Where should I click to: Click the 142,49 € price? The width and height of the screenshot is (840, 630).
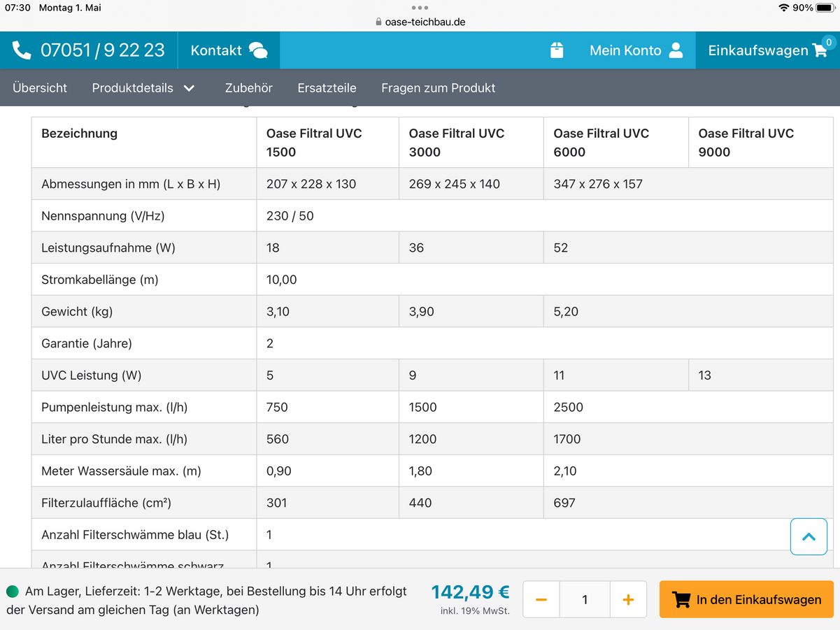click(x=470, y=592)
